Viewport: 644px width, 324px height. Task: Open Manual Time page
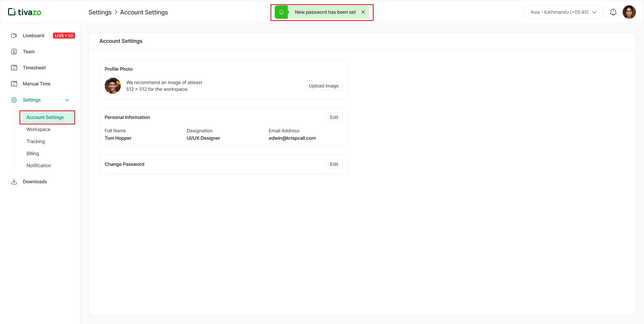[x=36, y=84]
